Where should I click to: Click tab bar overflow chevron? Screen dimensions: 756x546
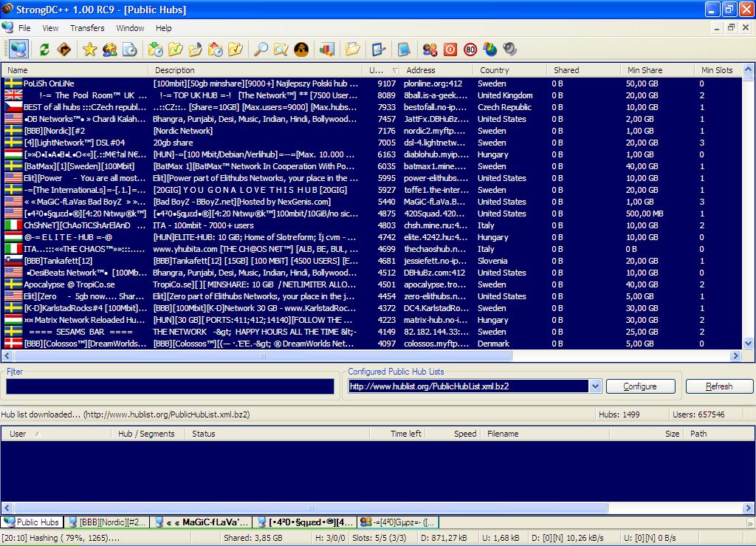point(750,523)
